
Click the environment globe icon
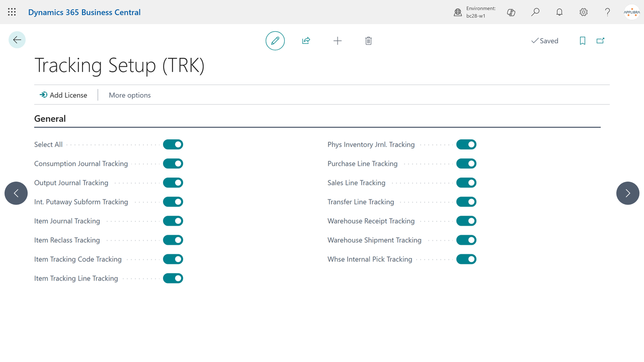458,13
